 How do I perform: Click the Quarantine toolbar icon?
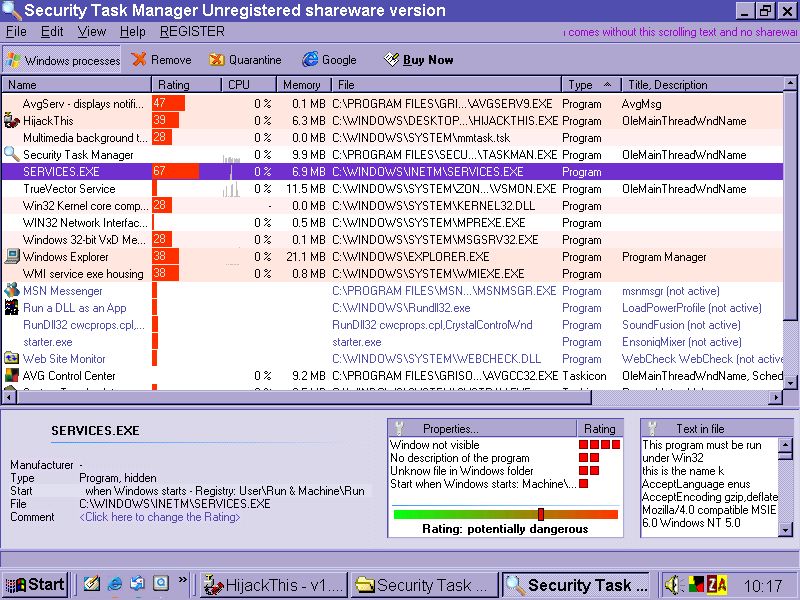pyautogui.click(x=216, y=60)
